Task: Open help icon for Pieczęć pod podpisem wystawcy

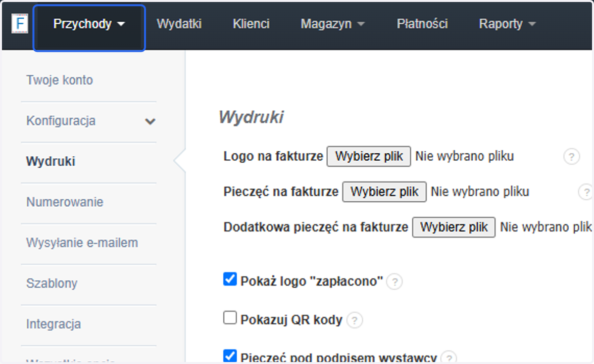Action: coord(448,358)
